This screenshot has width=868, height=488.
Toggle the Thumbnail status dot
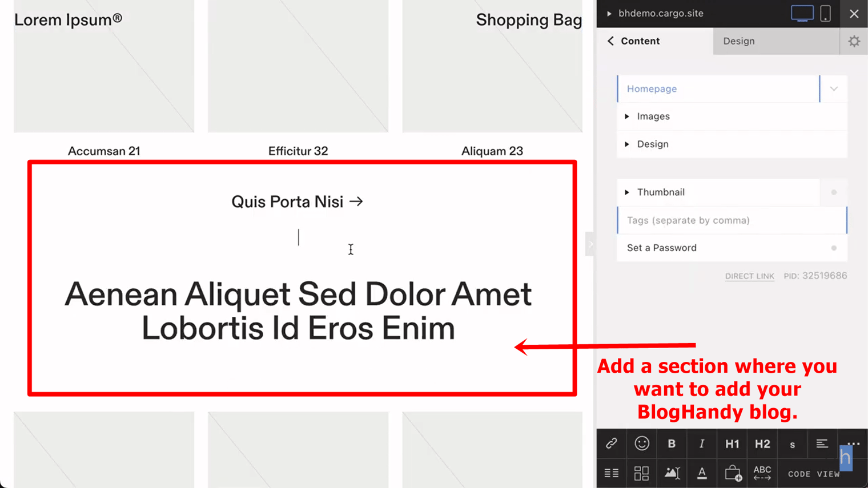click(834, 192)
